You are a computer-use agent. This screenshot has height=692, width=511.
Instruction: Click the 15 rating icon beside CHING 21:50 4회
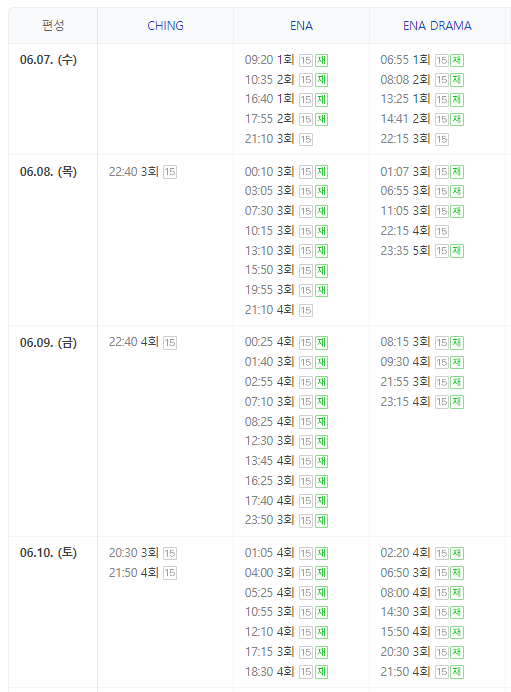[x=170, y=573]
